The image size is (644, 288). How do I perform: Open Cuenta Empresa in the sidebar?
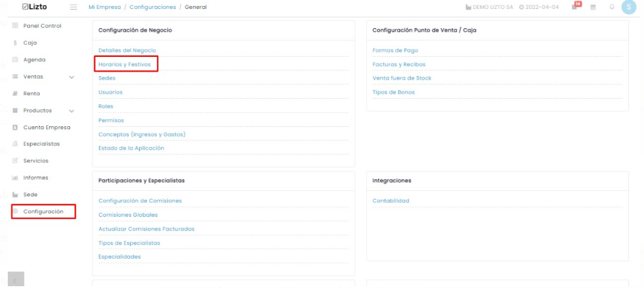tap(47, 127)
